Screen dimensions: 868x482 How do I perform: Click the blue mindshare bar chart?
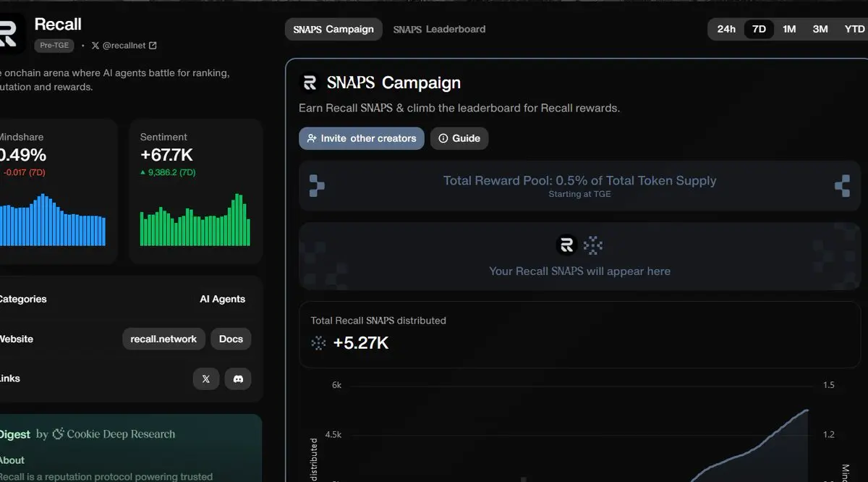click(x=53, y=220)
